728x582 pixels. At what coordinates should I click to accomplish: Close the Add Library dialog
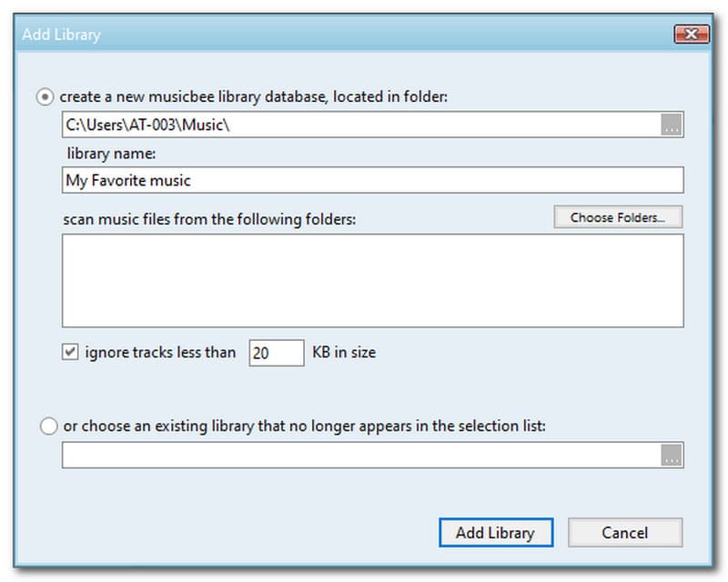(692, 34)
